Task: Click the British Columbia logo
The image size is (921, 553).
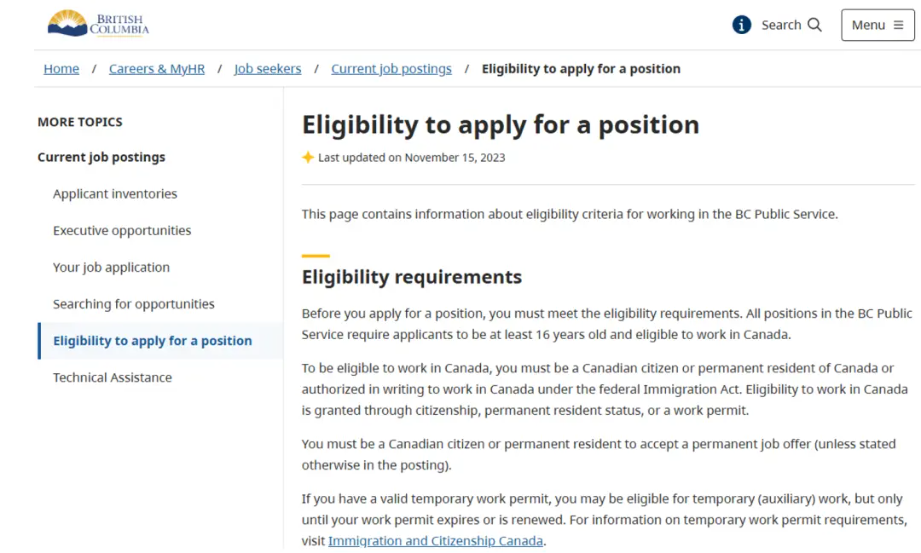Action: pos(98,24)
